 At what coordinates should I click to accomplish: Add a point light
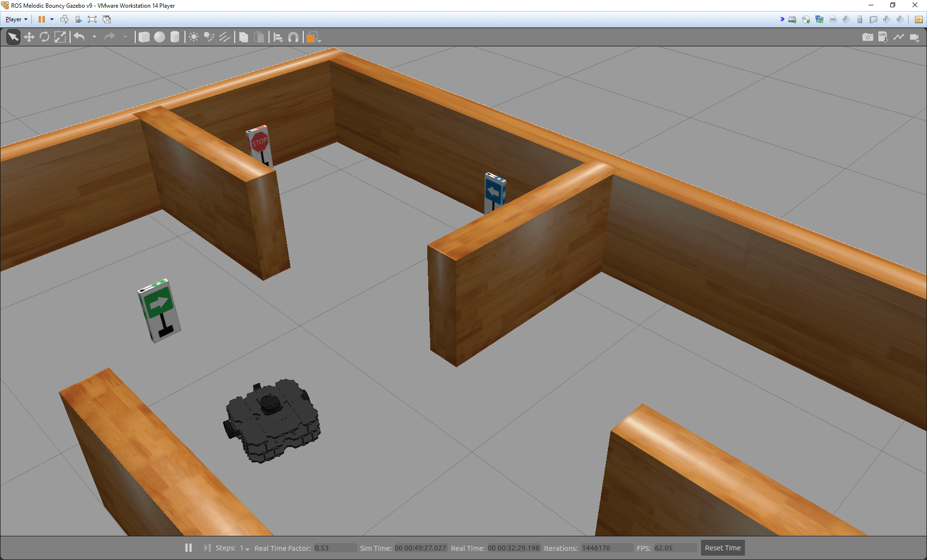[194, 37]
